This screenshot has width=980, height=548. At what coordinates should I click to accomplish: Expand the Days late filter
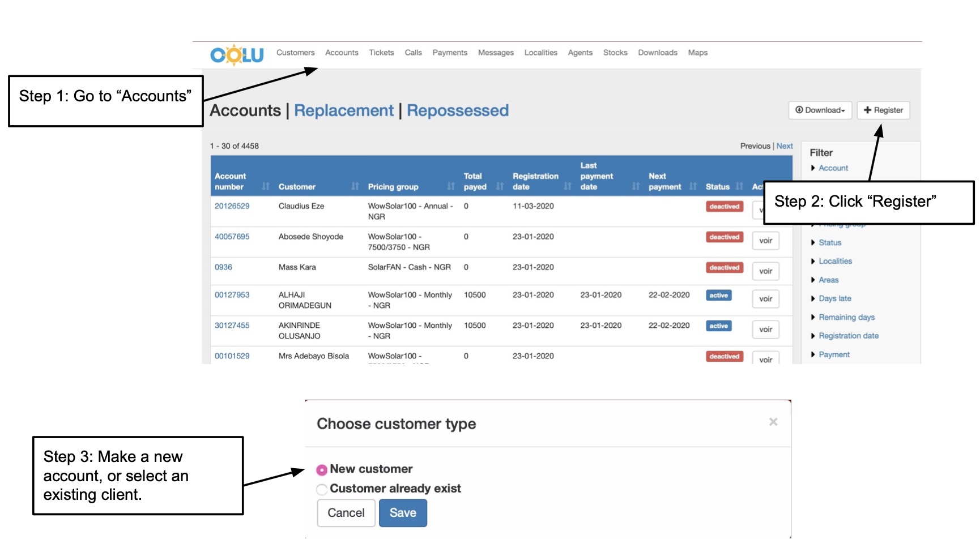coord(834,298)
